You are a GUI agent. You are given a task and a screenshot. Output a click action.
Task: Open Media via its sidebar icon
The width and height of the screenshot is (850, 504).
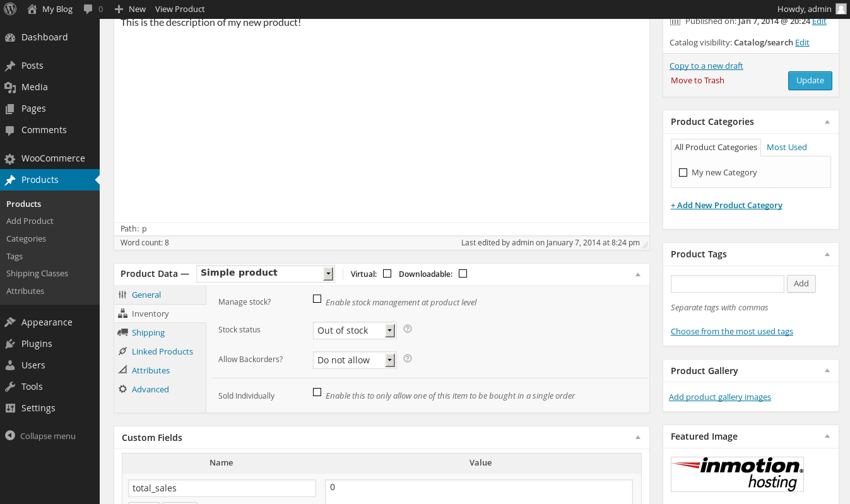point(10,87)
